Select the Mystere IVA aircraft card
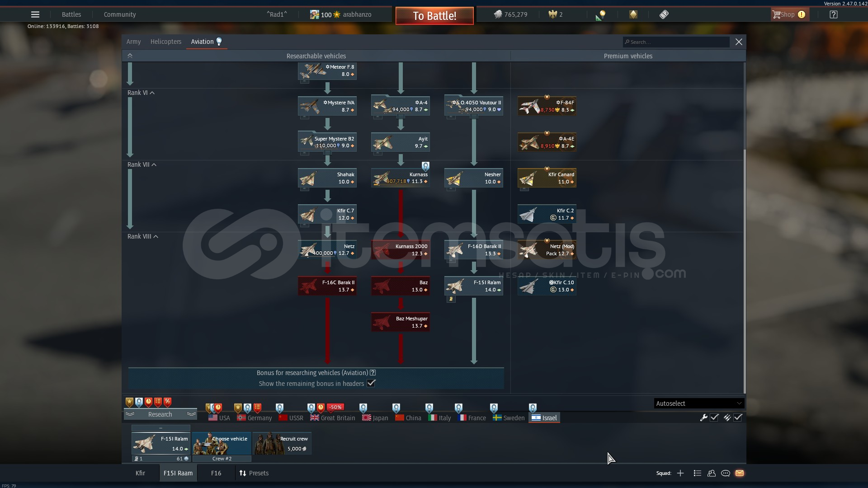 pos(327,106)
